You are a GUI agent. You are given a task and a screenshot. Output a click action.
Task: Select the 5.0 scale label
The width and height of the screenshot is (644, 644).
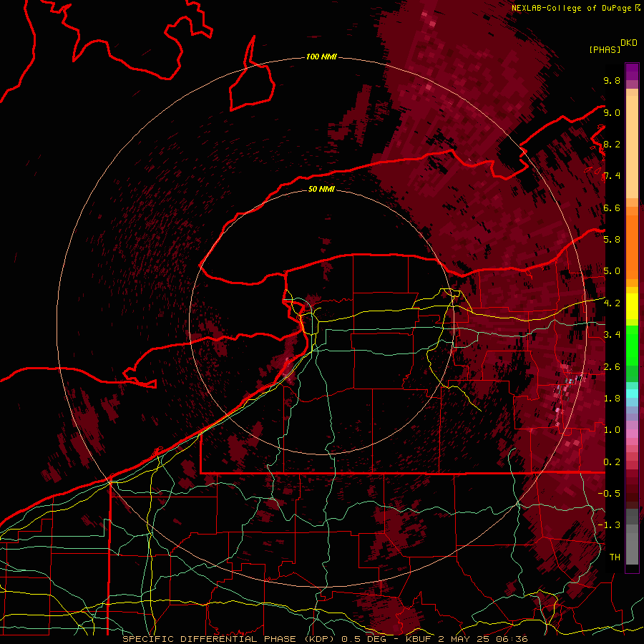[612, 271]
